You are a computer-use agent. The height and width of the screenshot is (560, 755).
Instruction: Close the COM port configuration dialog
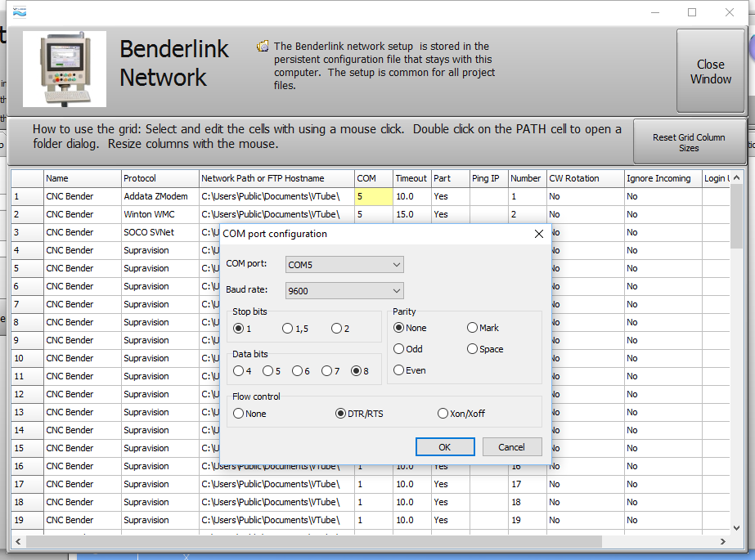538,234
